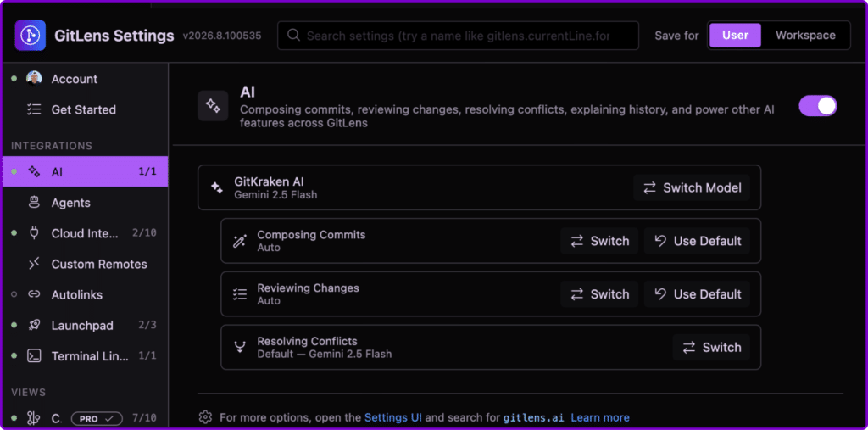Click Switch for Resolving Conflicts
Screen dimensions: 868x430
711,348
